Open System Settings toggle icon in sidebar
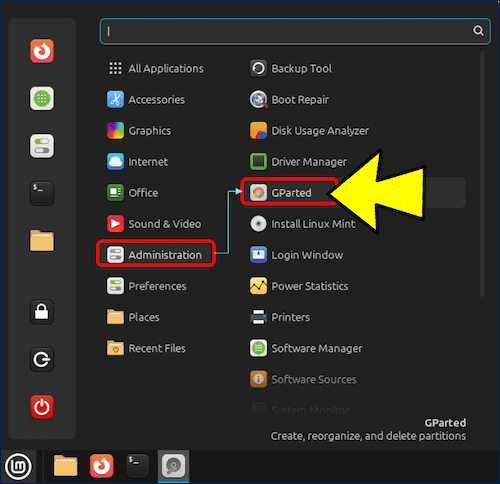 [42, 146]
